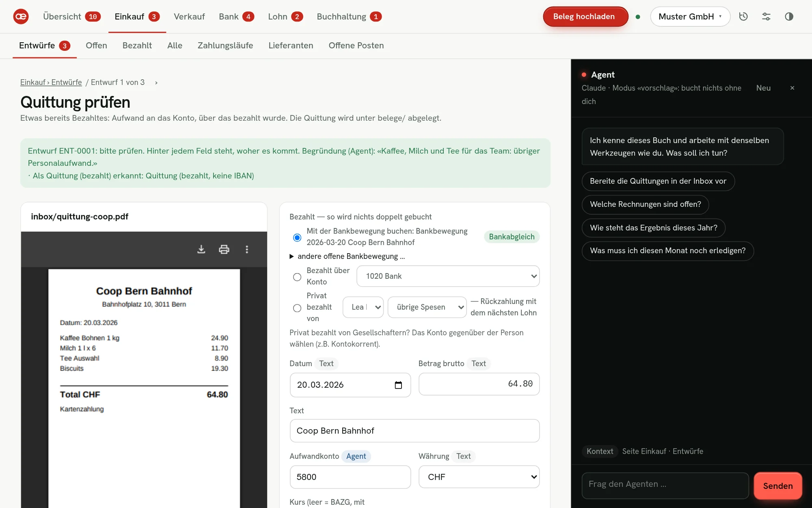This screenshot has height=508, width=812.
Task: Click the Bankabgleich badge
Action: 512,237
